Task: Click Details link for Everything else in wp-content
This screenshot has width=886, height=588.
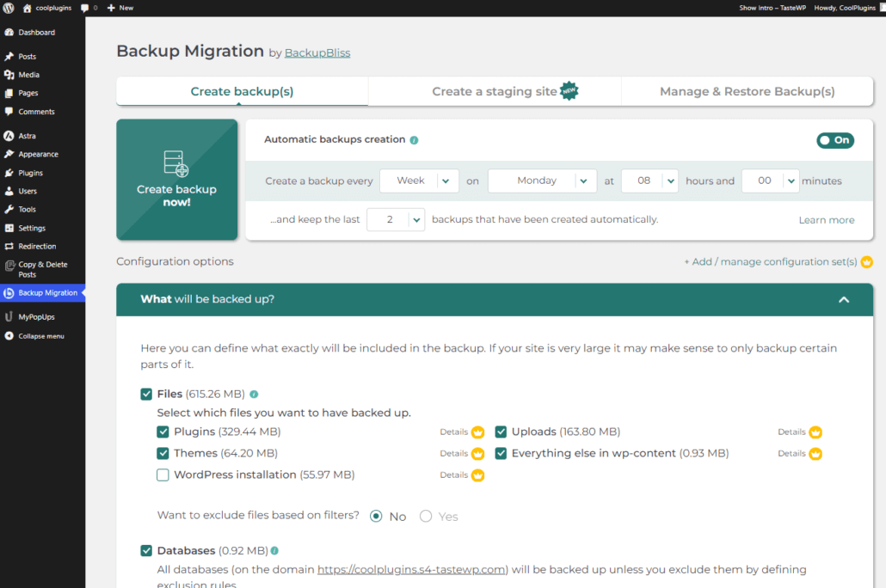Action: (791, 454)
